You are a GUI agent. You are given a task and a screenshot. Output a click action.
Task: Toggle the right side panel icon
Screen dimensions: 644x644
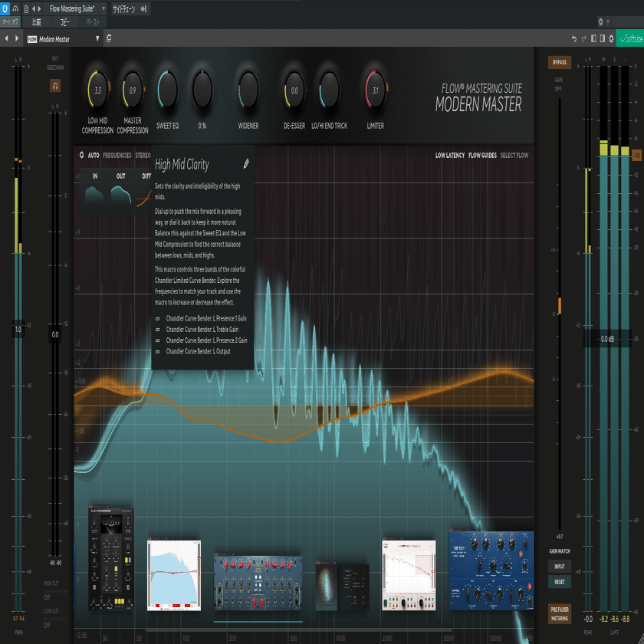pos(603,38)
